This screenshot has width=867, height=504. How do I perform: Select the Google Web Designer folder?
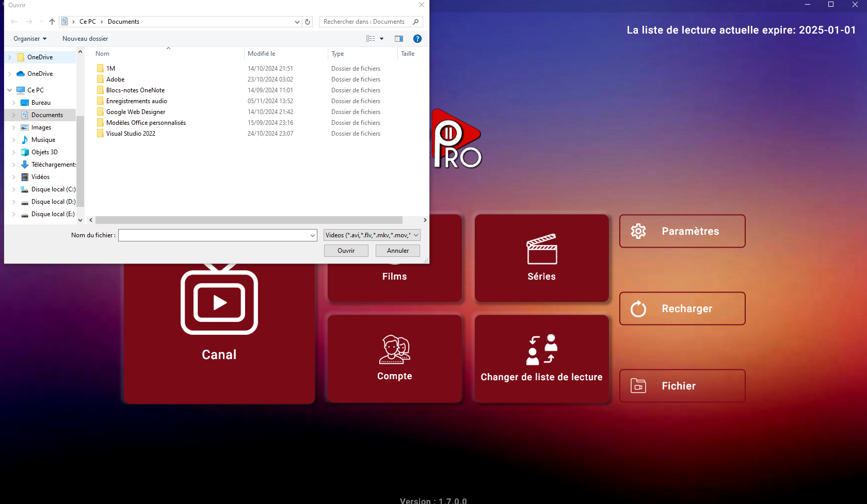(136, 111)
